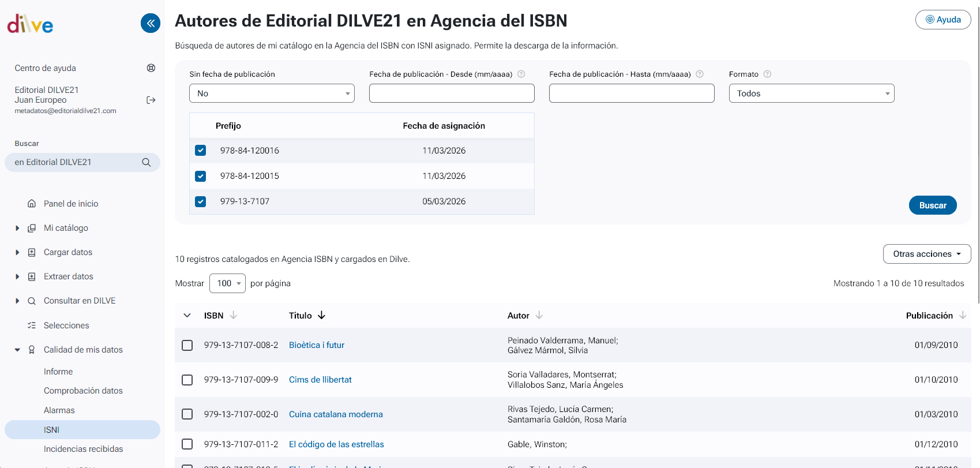The image size is (980, 468).
Task: Click the help center lifebuoy icon
Action: click(x=151, y=68)
